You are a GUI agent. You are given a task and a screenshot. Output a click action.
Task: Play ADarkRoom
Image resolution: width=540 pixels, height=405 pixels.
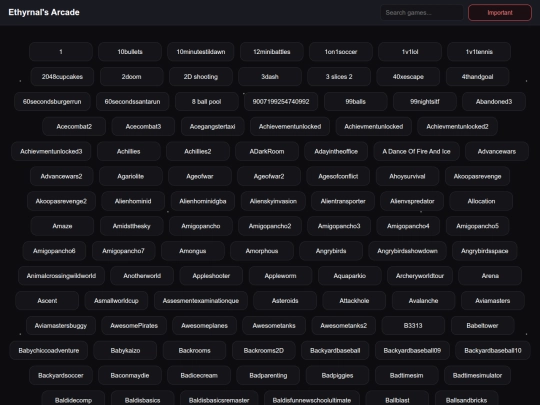(267, 151)
